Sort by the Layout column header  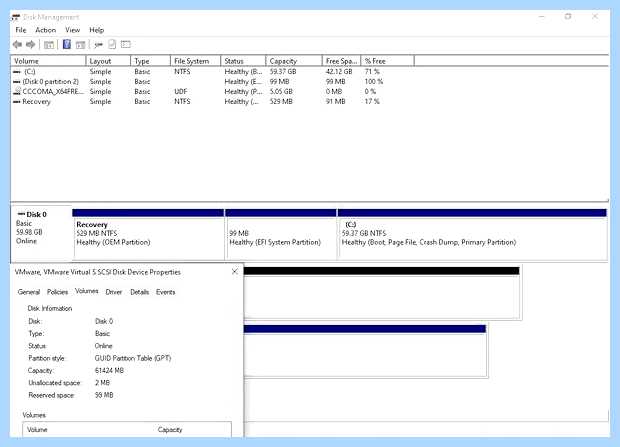[108, 61]
